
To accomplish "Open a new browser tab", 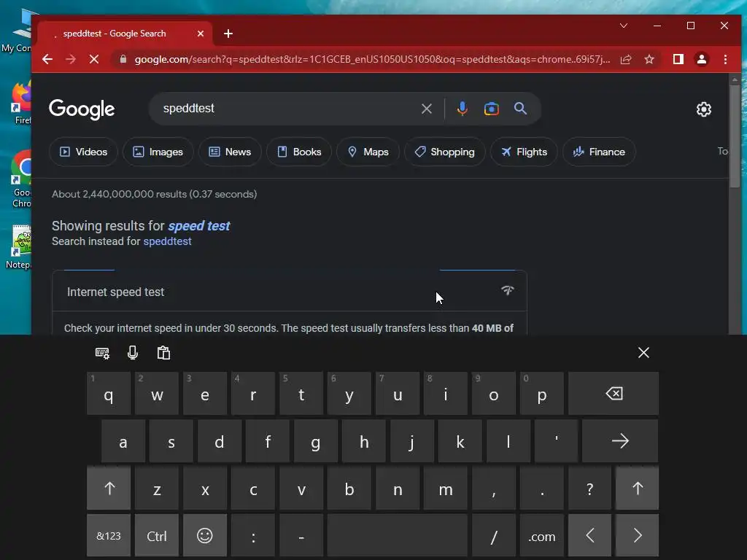I will [228, 34].
